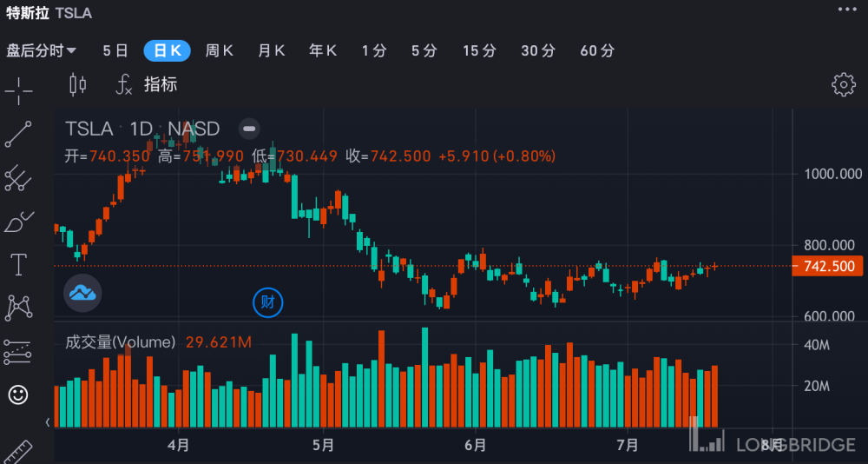
Task: Select the trend line drawing tool
Action: coord(18,135)
